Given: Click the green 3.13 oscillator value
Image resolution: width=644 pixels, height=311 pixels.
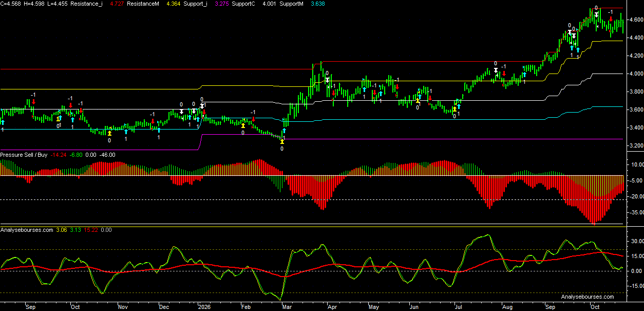Looking at the screenshot, I should (x=75, y=230).
